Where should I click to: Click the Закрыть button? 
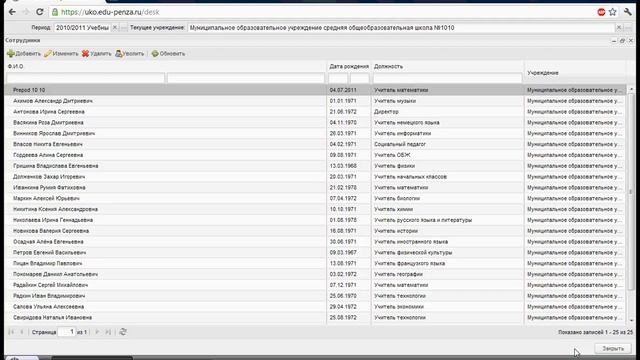[613, 349]
